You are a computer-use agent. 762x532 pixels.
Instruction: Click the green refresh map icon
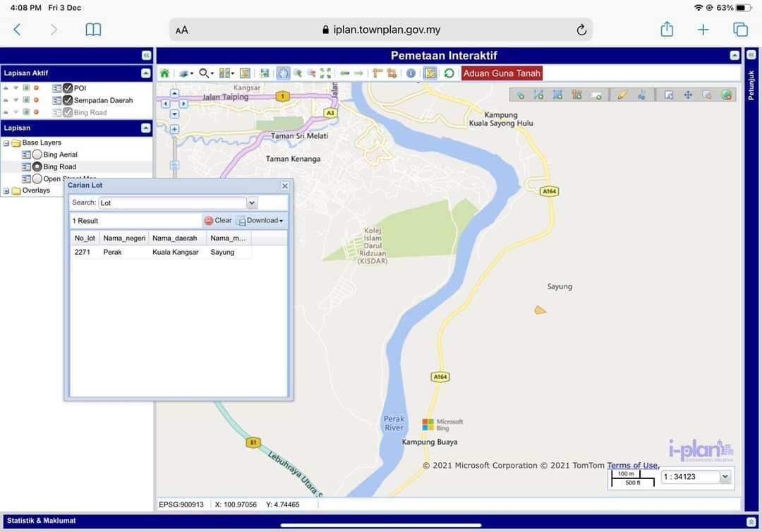click(x=449, y=73)
